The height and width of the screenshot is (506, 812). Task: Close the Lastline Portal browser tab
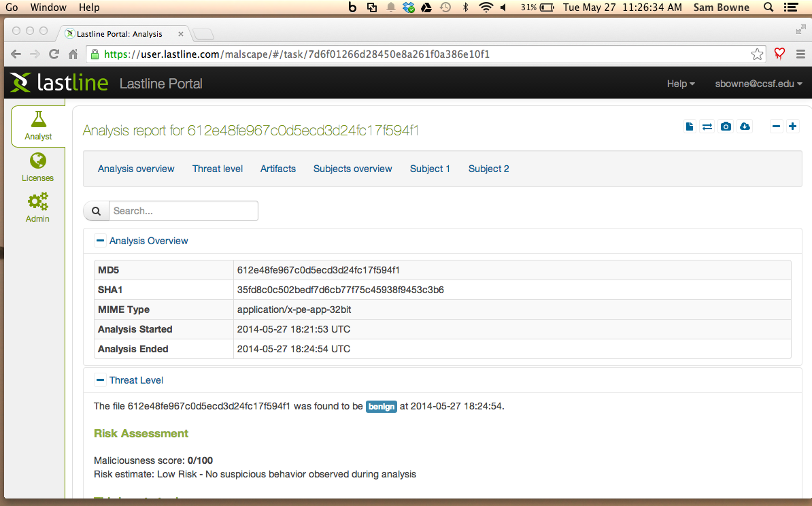(181, 33)
